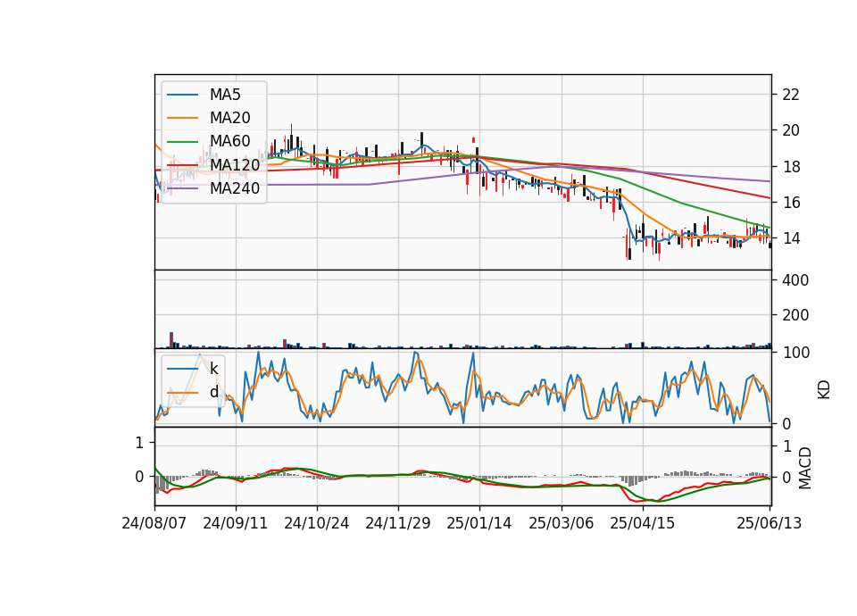This screenshot has height=616, width=857.
Task: Click the 25/06/13 date axis label
Action: [770, 523]
